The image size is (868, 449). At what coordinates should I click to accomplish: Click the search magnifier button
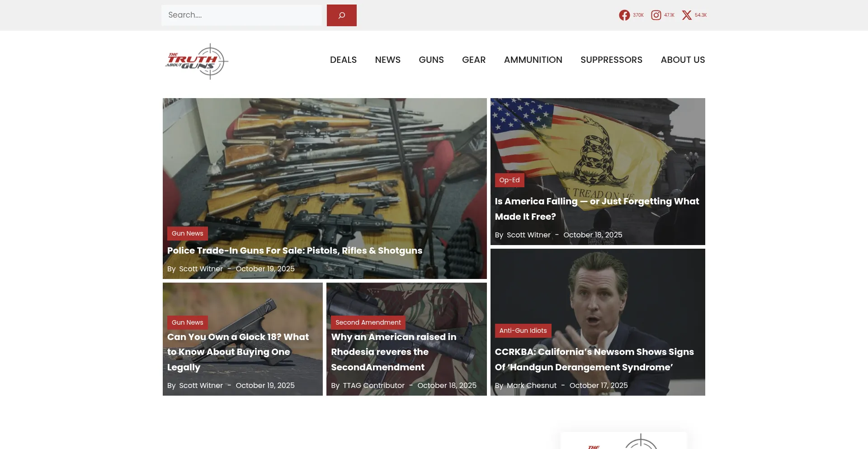[341, 15]
